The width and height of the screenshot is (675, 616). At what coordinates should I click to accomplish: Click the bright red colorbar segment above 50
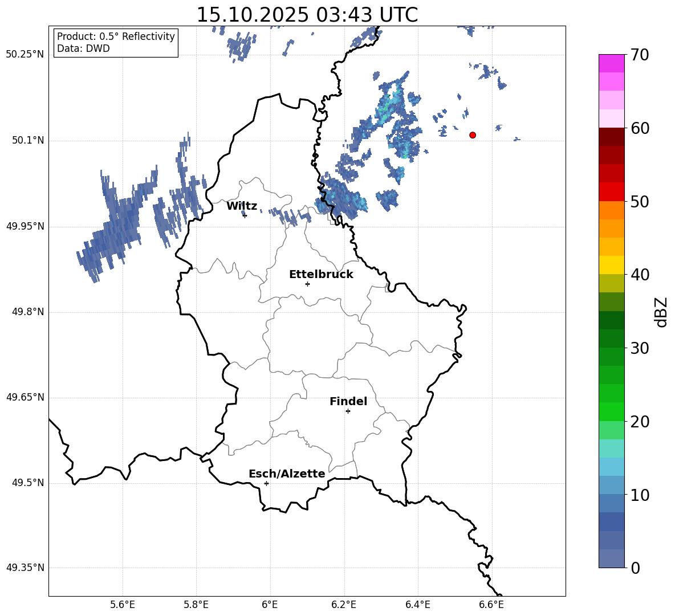(612, 192)
